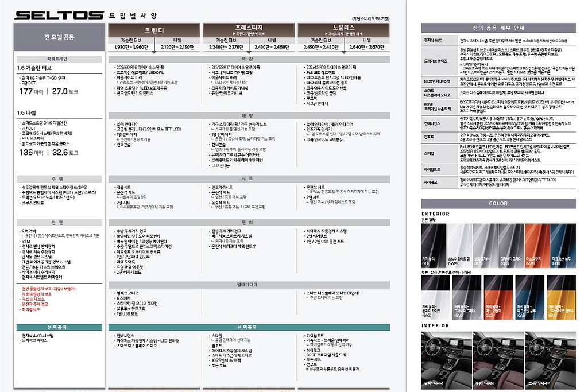The width and height of the screenshot is (588, 392).
Task: Click the SELTOS logo title
Action: tap(59, 15)
